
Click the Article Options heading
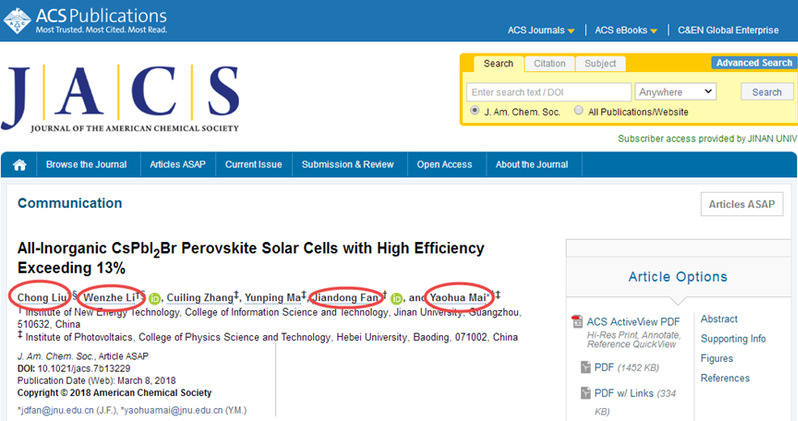(677, 277)
